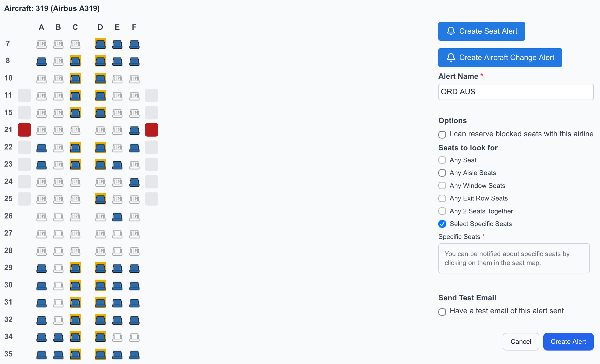Select preferred seat 10C
The width and height of the screenshot is (600, 364).
point(75,79)
